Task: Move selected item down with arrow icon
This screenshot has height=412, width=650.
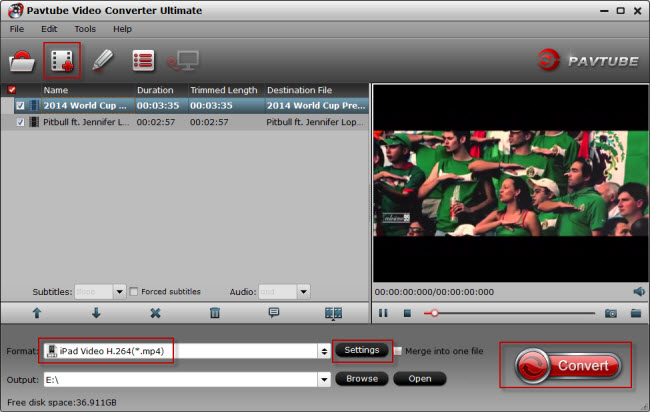Action: tap(96, 313)
